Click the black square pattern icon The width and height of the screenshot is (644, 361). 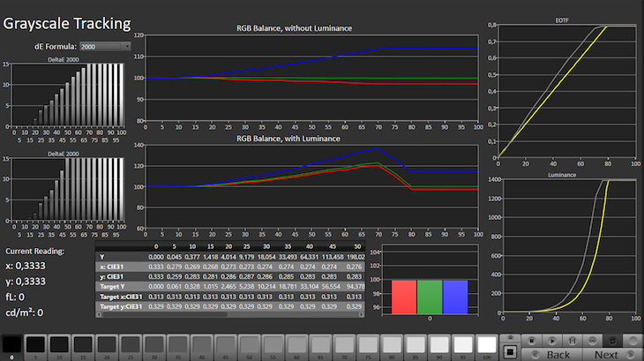510,352
